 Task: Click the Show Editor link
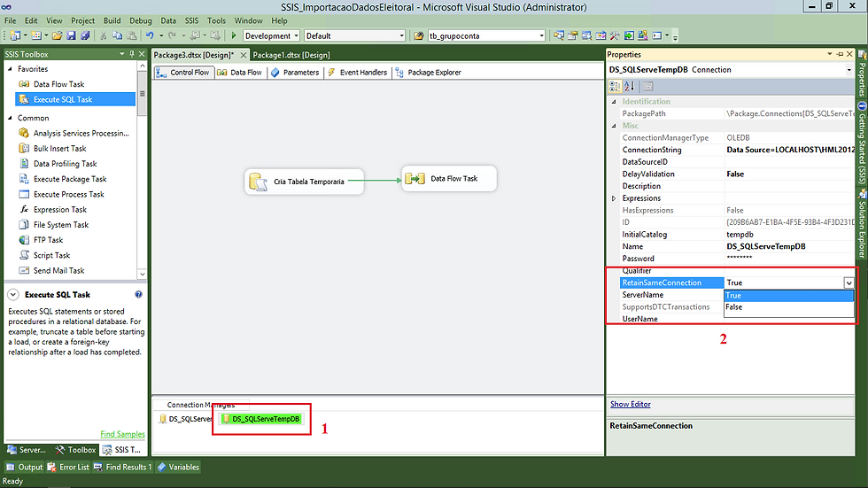point(630,405)
